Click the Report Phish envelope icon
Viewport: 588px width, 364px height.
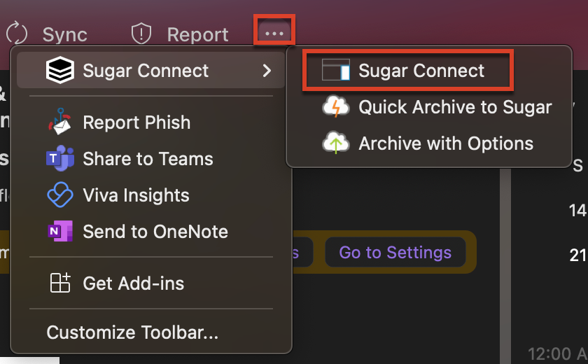click(x=60, y=122)
